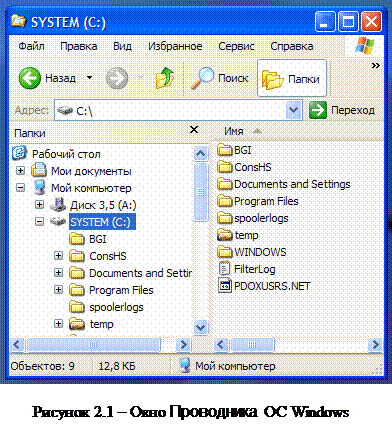Open the Избранное menu

175,46
